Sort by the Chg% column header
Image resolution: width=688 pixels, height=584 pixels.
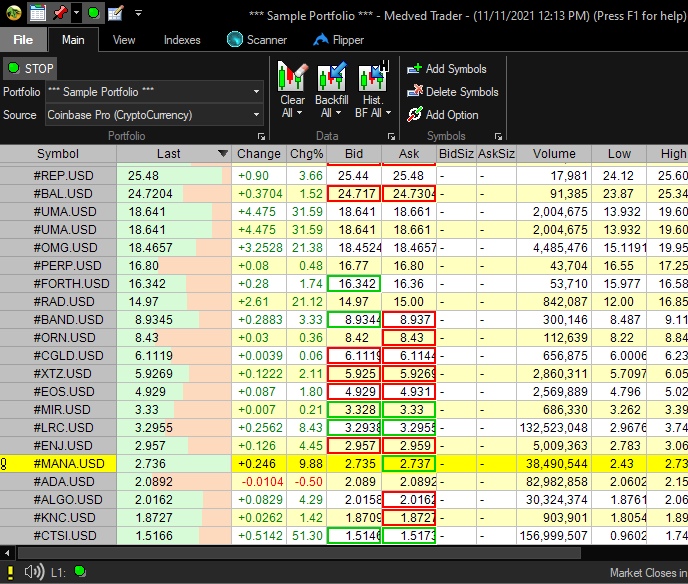point(306,154)
